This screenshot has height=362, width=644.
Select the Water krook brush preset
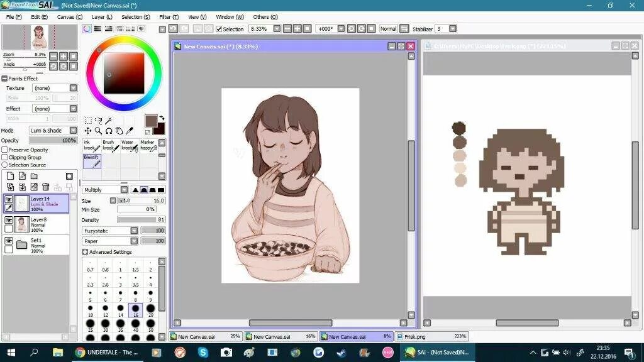130,145
